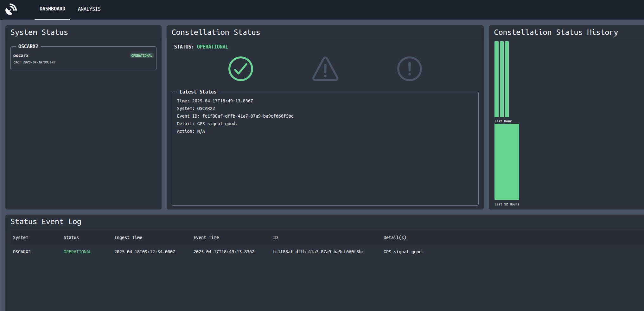Click the third bar in Last Hour chart
The height and width of the screenshot is (311, 644).
click(507, 79)
